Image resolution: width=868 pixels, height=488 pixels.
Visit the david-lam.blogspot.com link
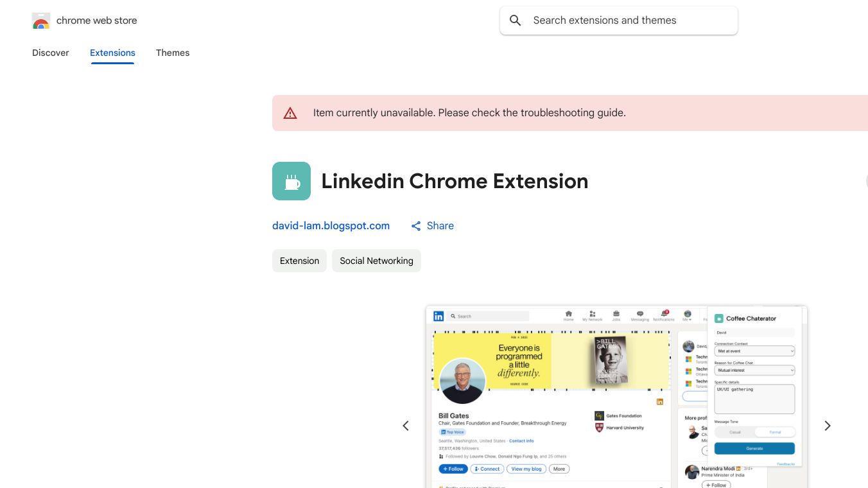click(x=331, y=226)
